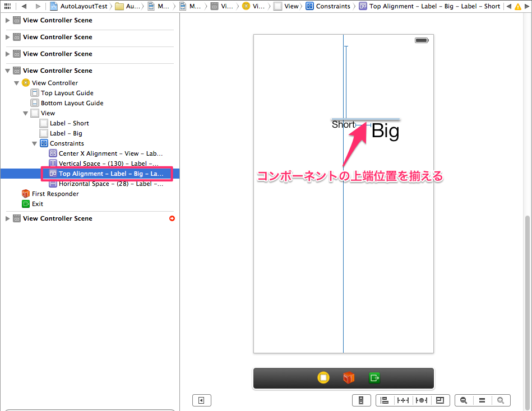Expand the first View Controller Scene

point(7,20)
